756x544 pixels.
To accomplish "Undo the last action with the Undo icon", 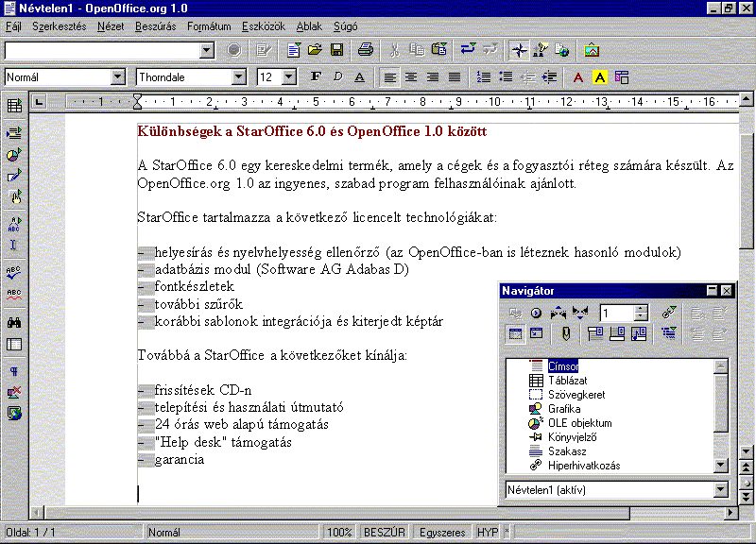I will click(x=468, y=50).
